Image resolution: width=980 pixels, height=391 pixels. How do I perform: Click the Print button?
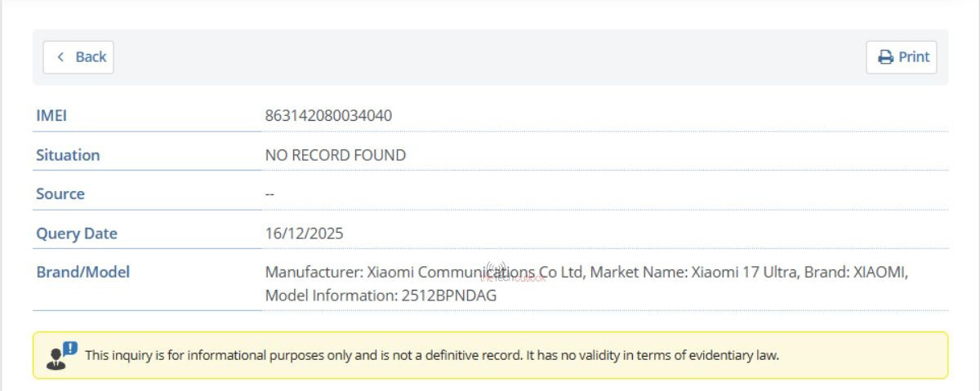[902, 57]
